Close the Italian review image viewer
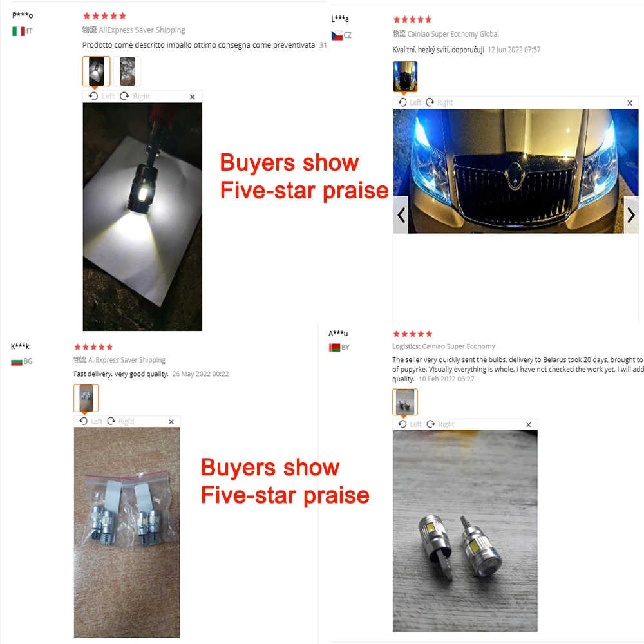 pos(192,97)
